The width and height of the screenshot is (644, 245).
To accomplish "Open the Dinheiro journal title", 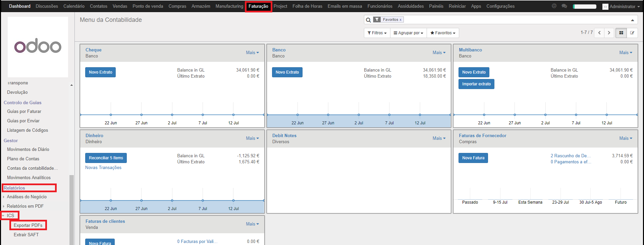I will (94, 135).
